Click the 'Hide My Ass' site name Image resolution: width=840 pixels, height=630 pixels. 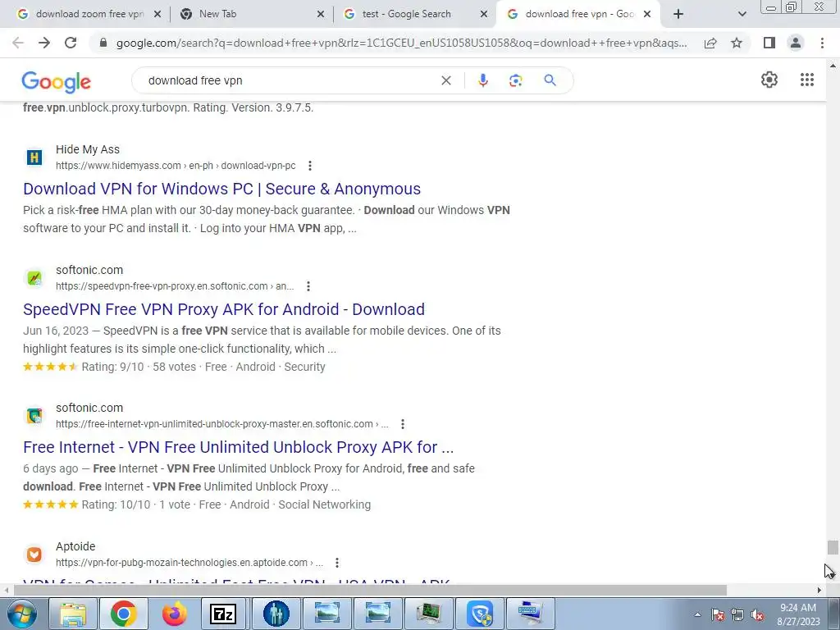point(87,149)
